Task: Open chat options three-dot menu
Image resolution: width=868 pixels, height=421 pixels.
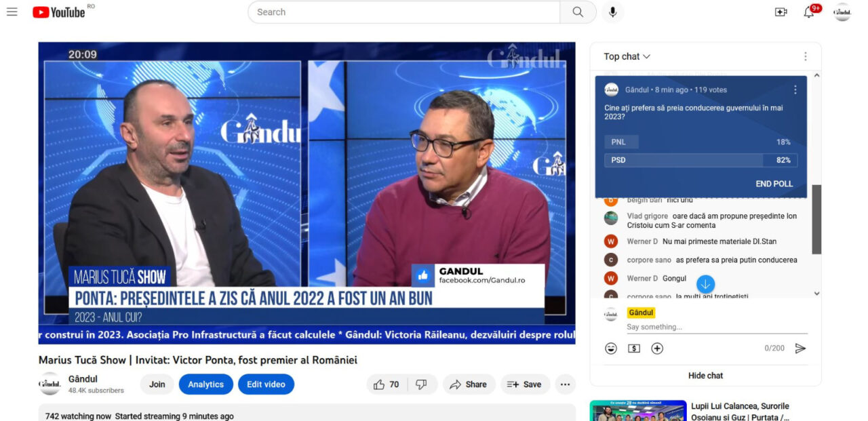Action: [x=805, y=57]
